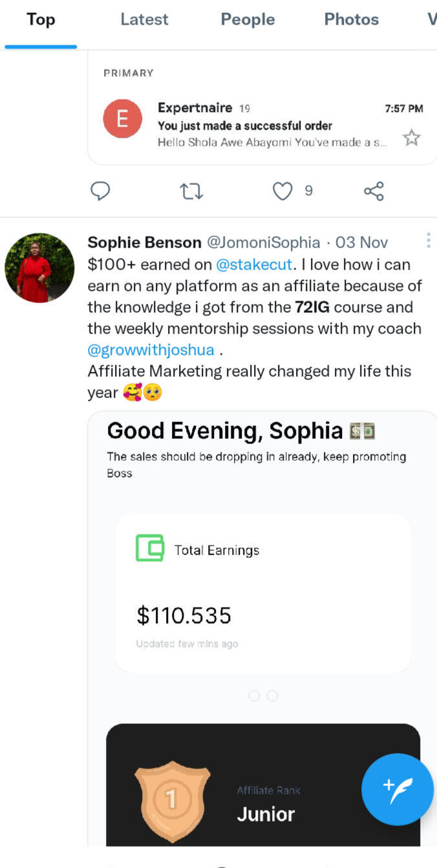Select the first carousel dot indicator

pyautogui.click(x=254, y=695)
